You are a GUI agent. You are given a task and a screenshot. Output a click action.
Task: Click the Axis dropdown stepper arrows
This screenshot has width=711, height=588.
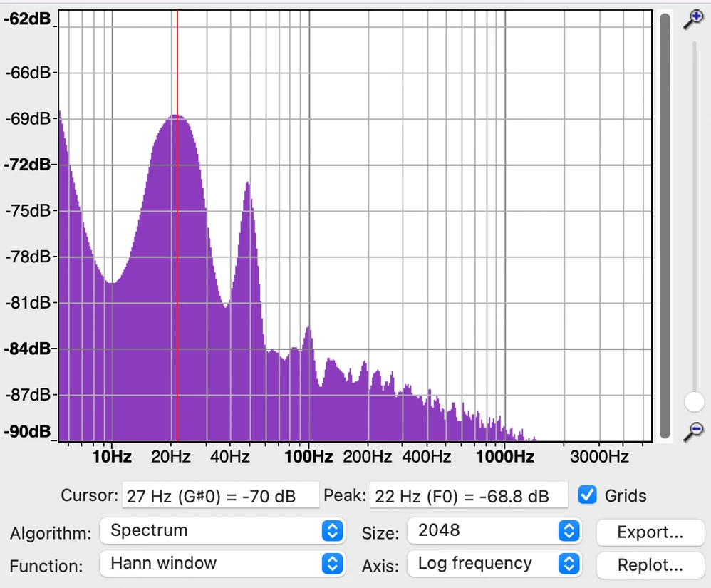tap(569, 564)
